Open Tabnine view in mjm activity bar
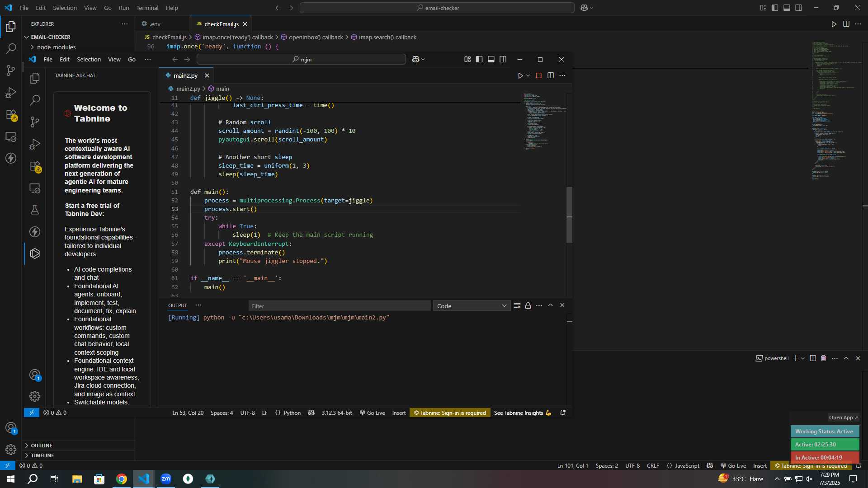 (x=35, y=253)
